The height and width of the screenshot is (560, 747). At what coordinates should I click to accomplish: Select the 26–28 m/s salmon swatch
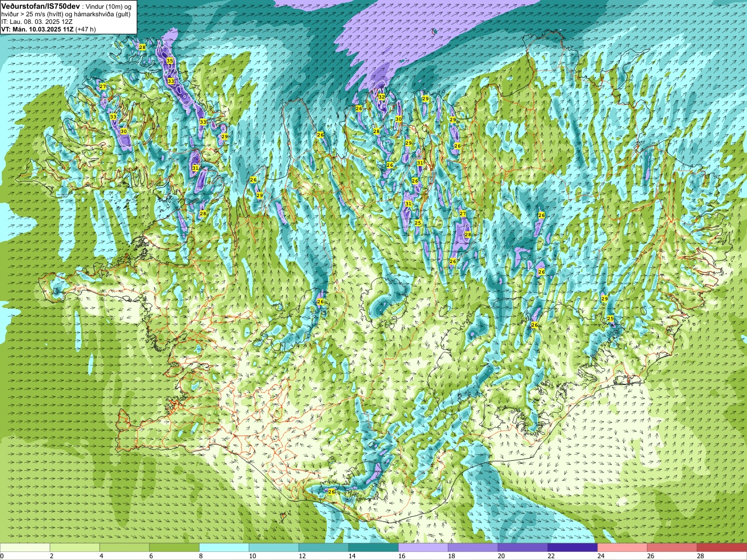pos(672,548)
